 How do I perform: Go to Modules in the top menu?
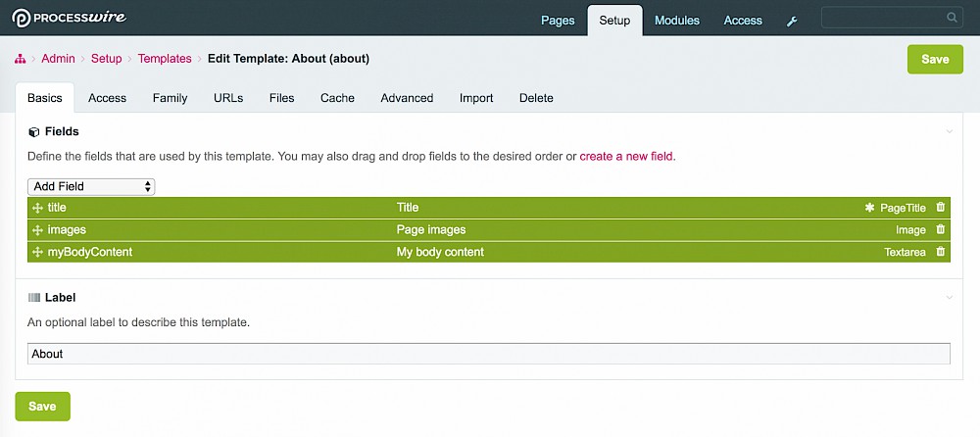pos(677,21)
